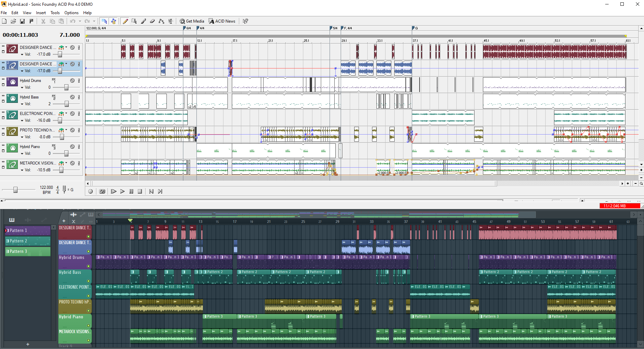Adjust the volume slider on DESIGNER DANCE track 1

60,54
